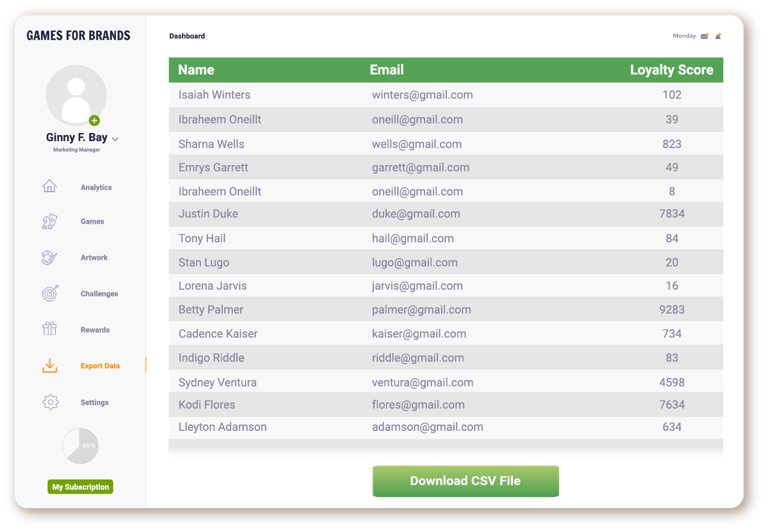Select the Challenges target icon
767x532 pixels.
click(50, 293)
